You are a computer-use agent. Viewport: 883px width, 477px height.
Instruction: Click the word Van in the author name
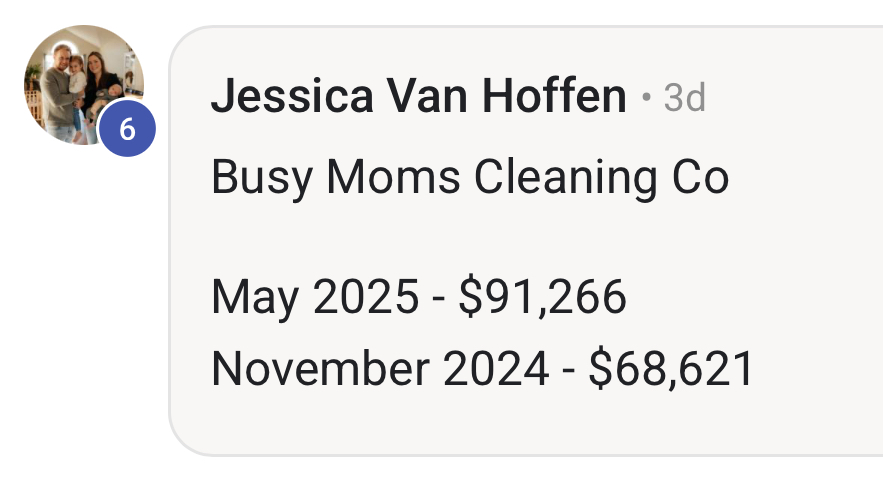(x=427, y=95)
